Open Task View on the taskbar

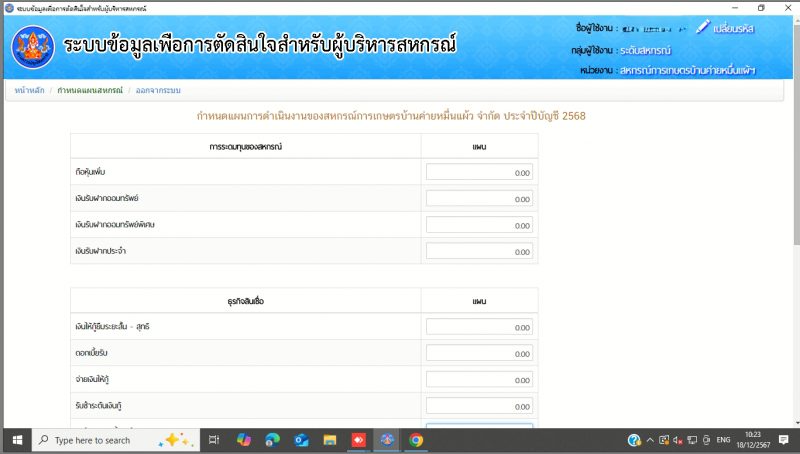[214, 440]
